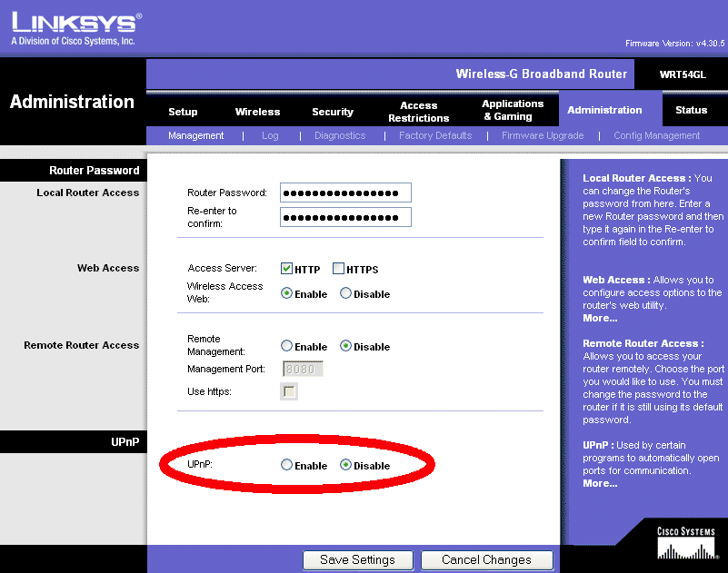This screenshot has width=728, height=573.
Task: Click the Local Router Access help heading
Action: pos(637,178)
